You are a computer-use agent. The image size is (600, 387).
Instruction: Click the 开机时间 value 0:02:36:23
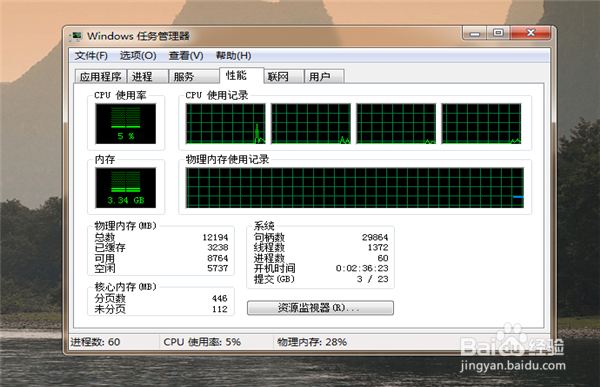(x=362, y=268)
